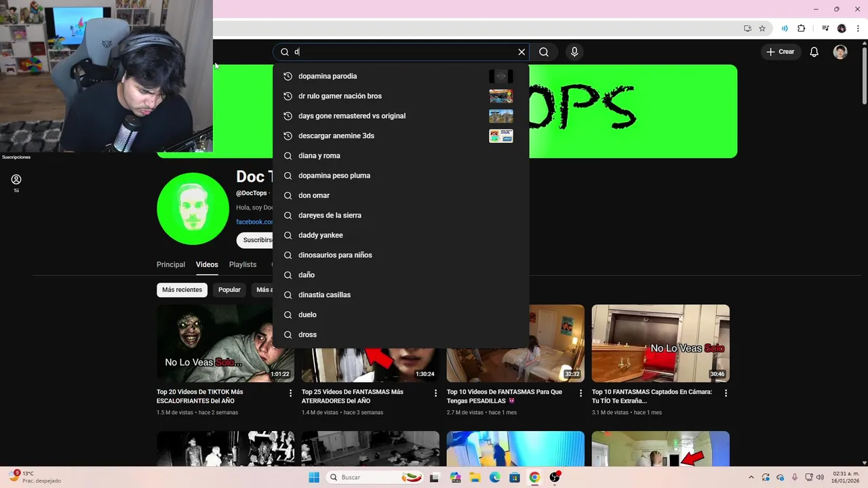Viewport: 868px width, 488px height.
Task: Open Microsoft Store from taskbar
Action: [x=515, y=477]
